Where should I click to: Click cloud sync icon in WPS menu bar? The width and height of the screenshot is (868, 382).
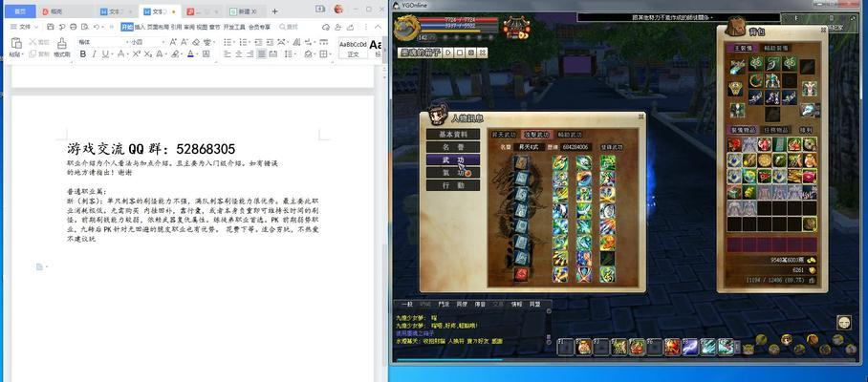tap(326, 27)
